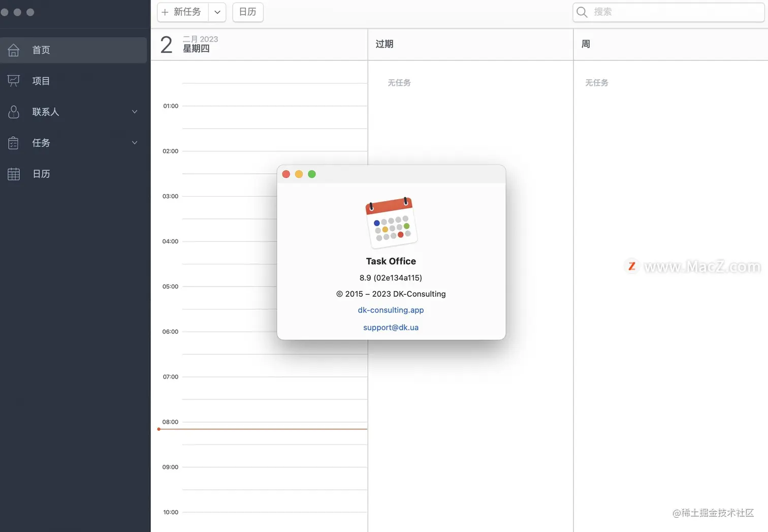
Task: Click the tasks clipboard icon
Action: (14, 143)
